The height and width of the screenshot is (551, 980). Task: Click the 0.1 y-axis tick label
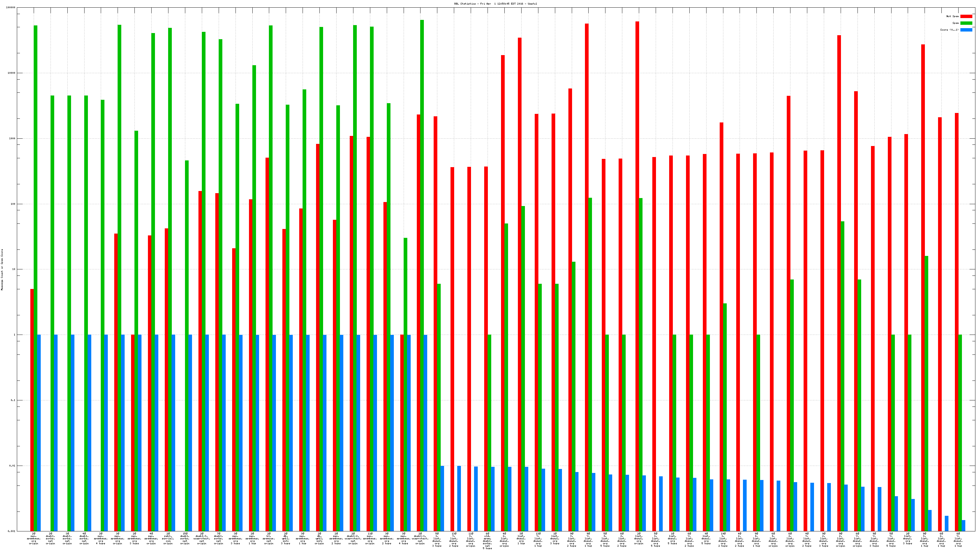13,400
